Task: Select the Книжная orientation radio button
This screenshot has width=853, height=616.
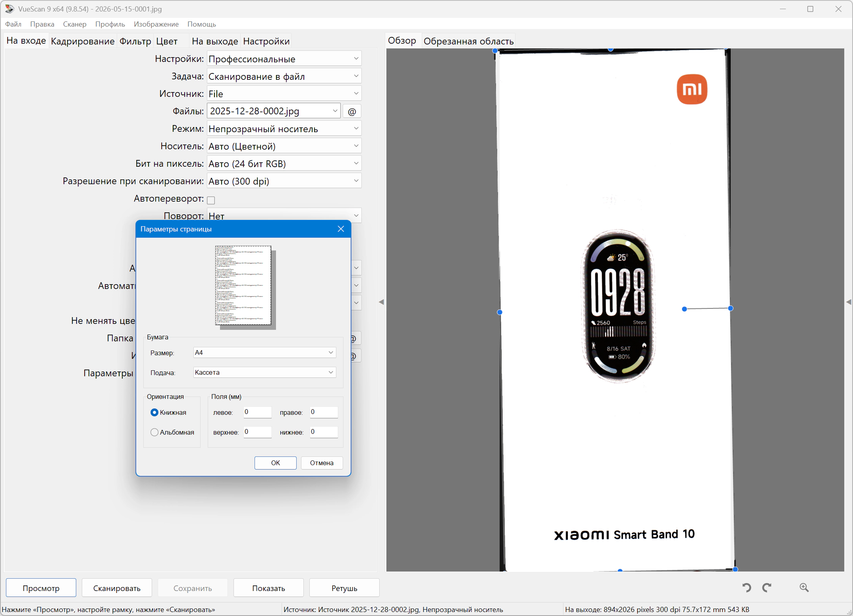Action: coord(154,412)
